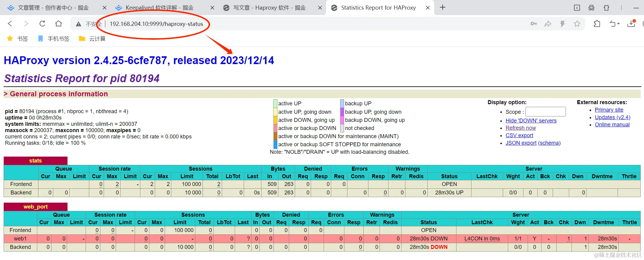644x260 pixels.
Task: Click the tab count icon in title bar
Action: [x=577, y=8]
